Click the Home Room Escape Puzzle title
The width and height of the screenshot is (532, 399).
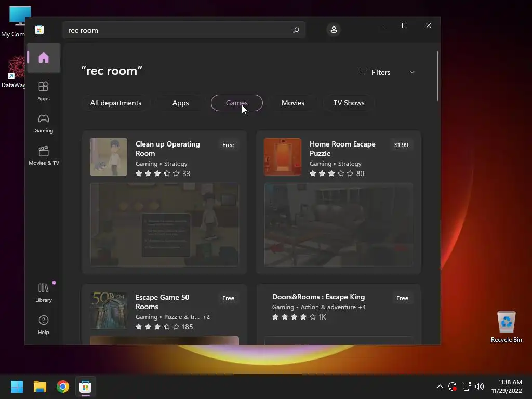[x=342, y=149]
